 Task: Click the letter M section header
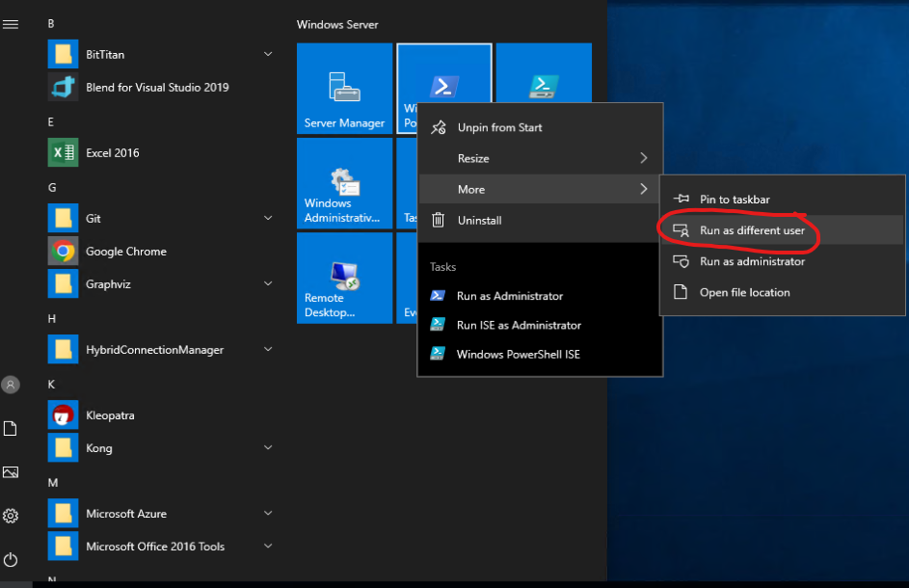pos(53,483)
